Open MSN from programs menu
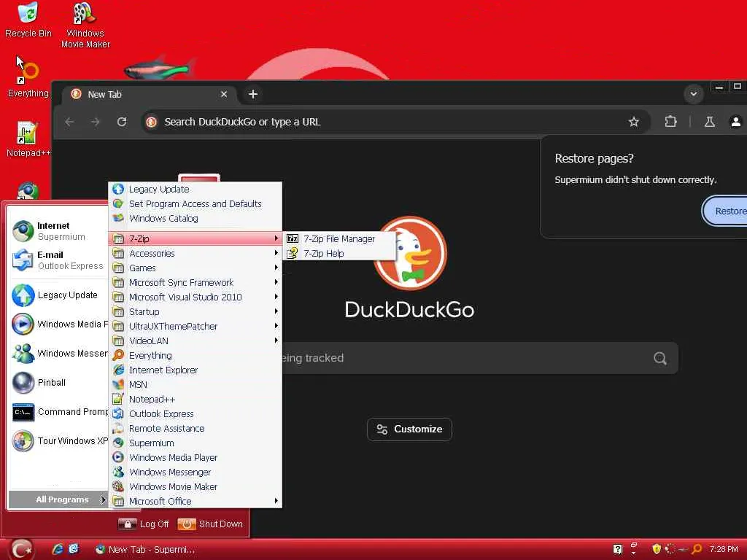The width and height of the screenshot is (747, 560). [196, 385]
